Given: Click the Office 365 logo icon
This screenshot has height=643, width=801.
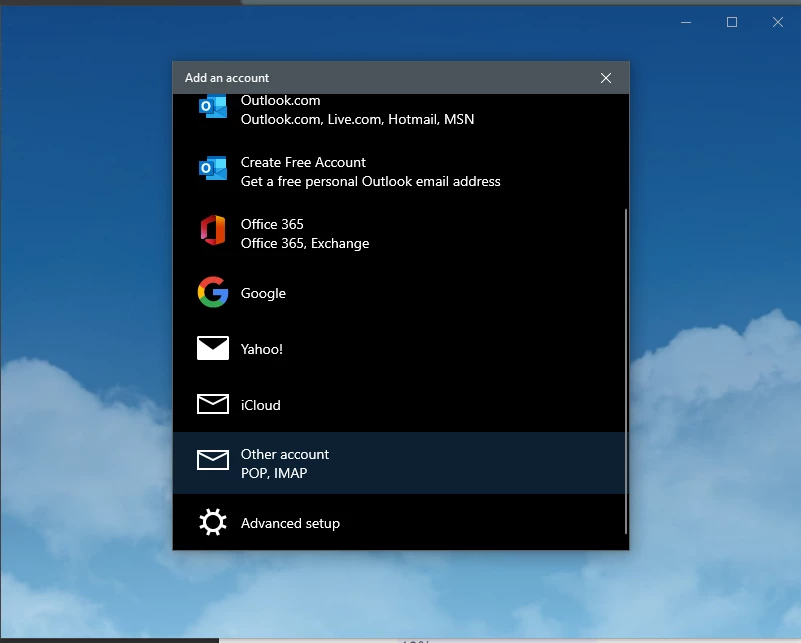Looking at the screenshot, I should pyautogui.click(x=213, y=230).
